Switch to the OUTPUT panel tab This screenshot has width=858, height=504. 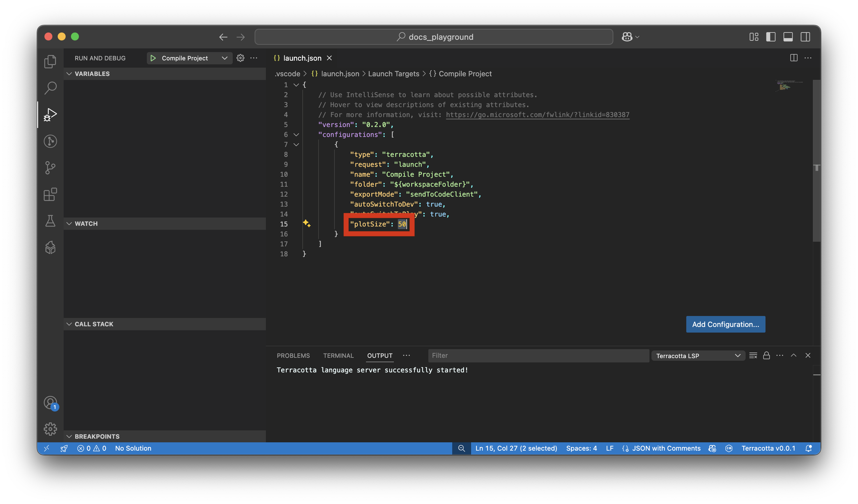[x=380, y=355]
